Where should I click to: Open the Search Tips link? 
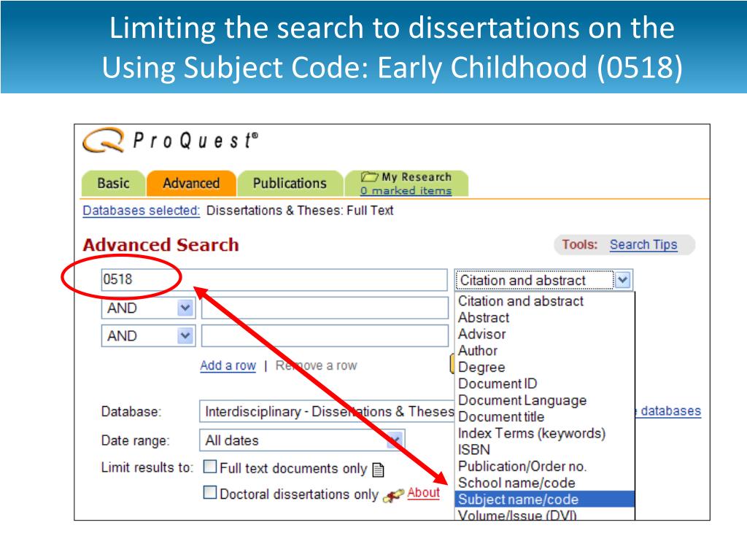click(643, 244)
